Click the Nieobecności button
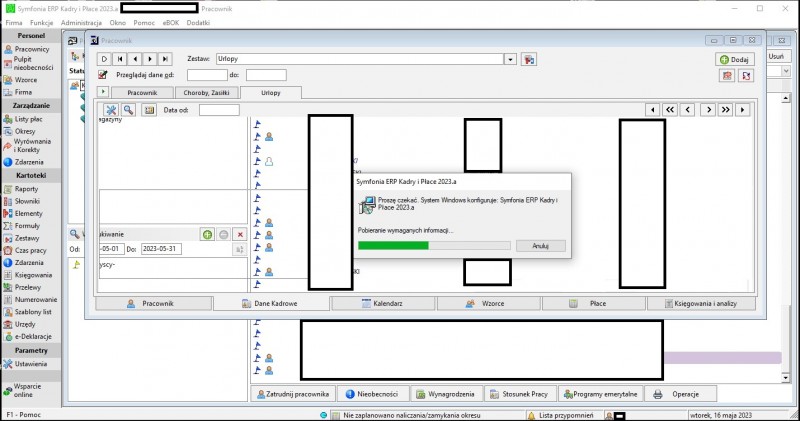The image size is (800, 421). [x=372, y=394]
